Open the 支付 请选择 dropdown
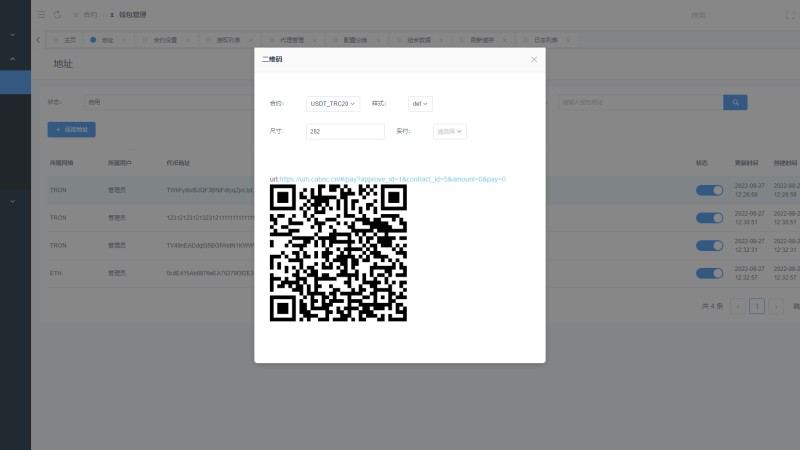This screenshot has width=800, height=450. pos(449,132)
